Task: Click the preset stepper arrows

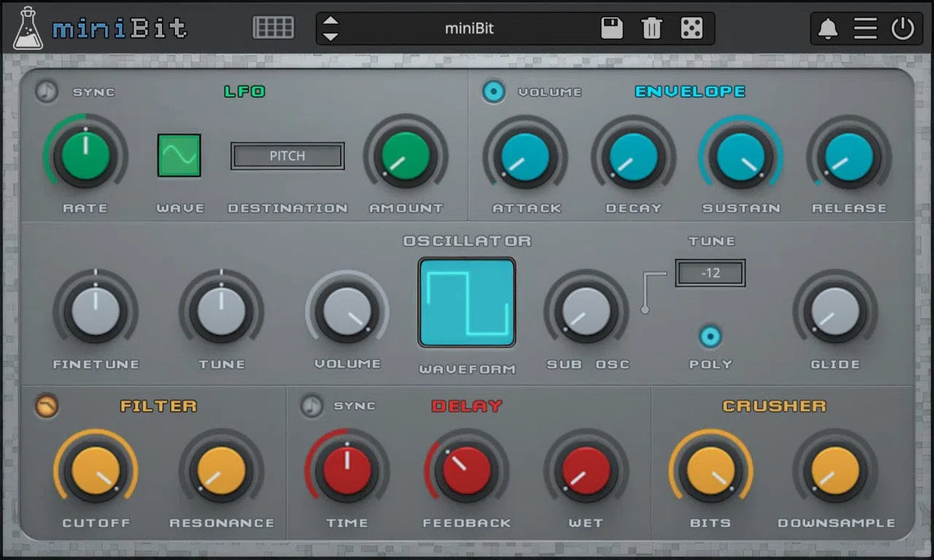Action: click(x=330, y=27)
